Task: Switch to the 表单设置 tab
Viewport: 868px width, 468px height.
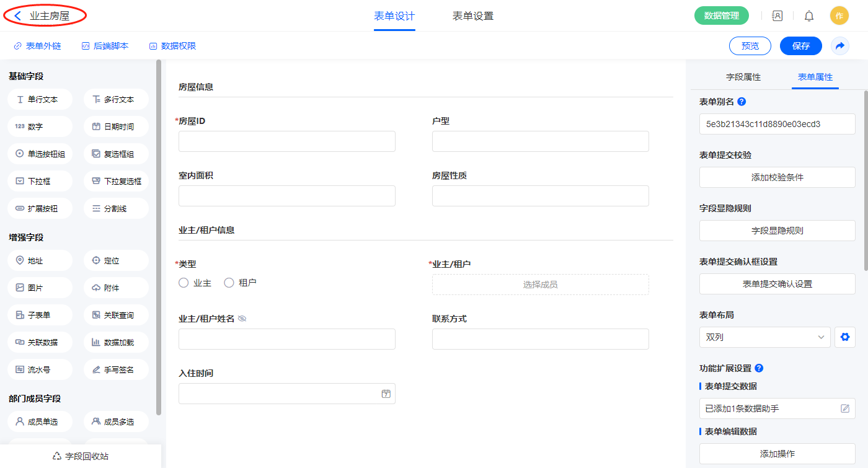Action: click(473, 16)
